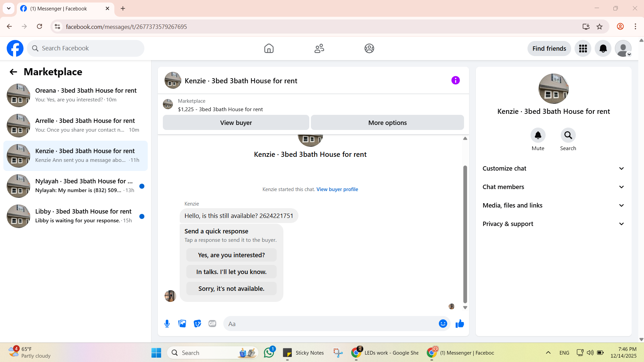Expand Customize chat section
644x362 pixels.
pos(553,169)
